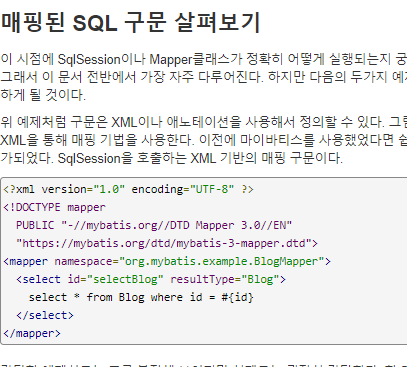
Task: Click the closing tag "</select>"
Action: click(x=45, y=315)
